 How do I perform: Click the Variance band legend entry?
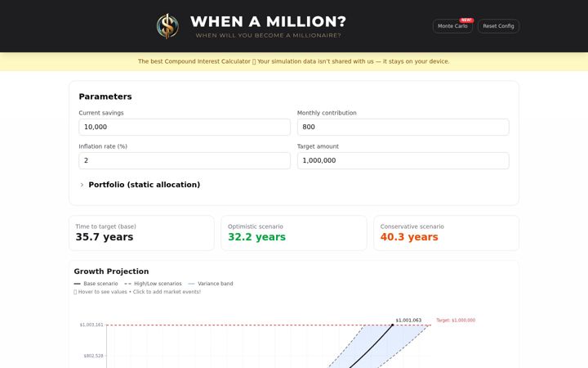coord(211,284)
